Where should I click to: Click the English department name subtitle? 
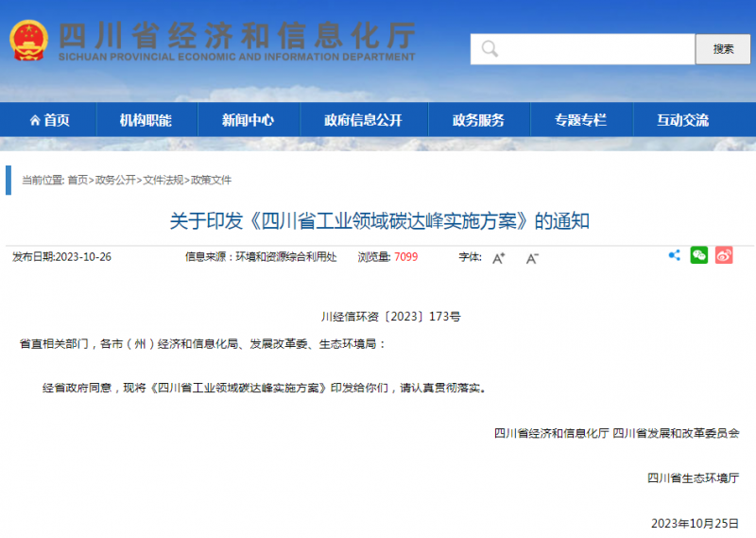pyautogui.click(x=236, y=57)
